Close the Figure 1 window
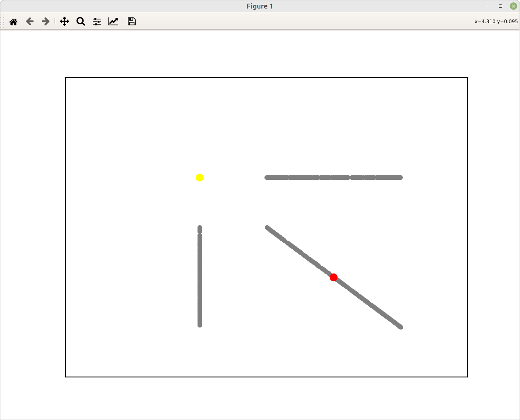Screen dimensions: 520x420 514,6
